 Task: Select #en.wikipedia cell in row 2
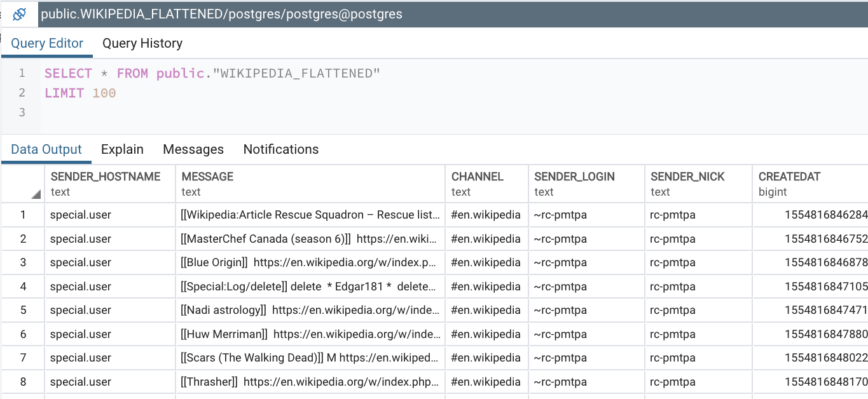[486, 239]
